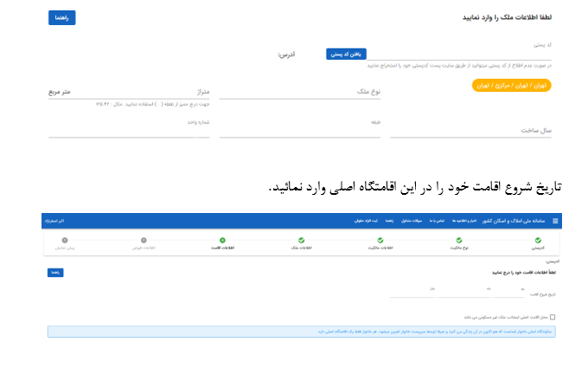Click the اطلاعات مالکیت step check icon
Image resolution: width=588 pixels, height=368 pixels.
pyautogui.click(x=380, y=240)
